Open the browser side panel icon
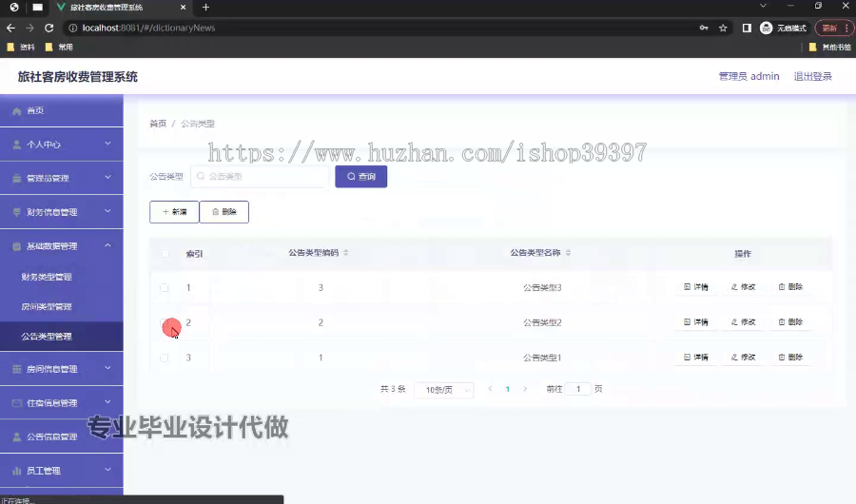Viewport: 856px width, 504px height. click(747, 28)
